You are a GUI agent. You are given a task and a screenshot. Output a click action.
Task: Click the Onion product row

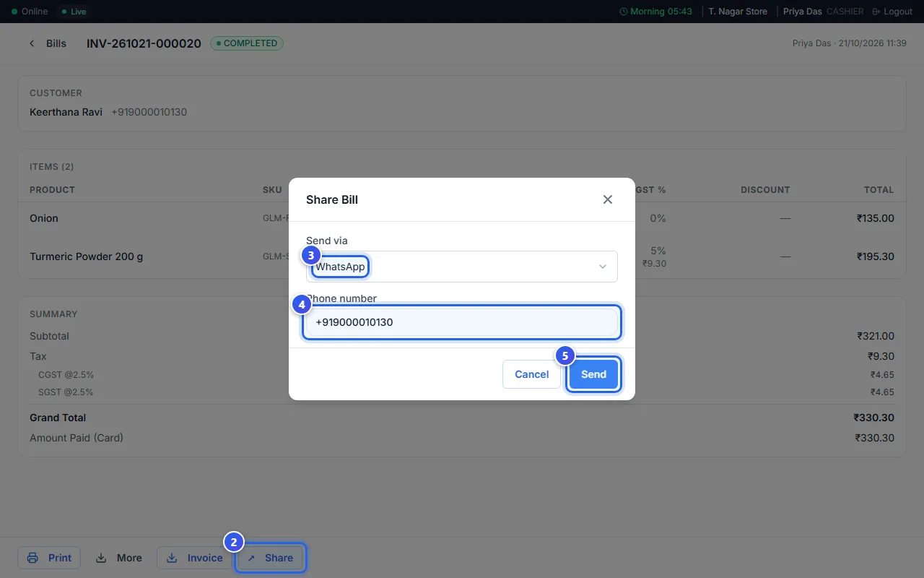[x=462, y=218]
